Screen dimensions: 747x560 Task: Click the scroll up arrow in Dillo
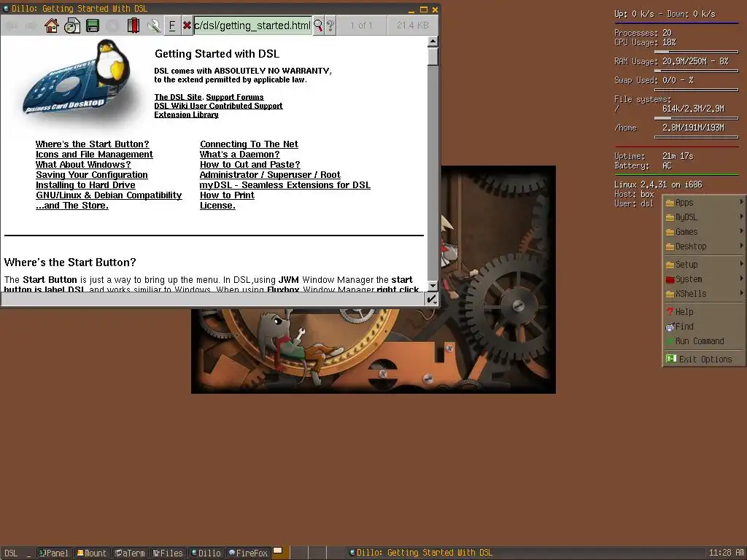pyautogui.click(x=433, y=42)
